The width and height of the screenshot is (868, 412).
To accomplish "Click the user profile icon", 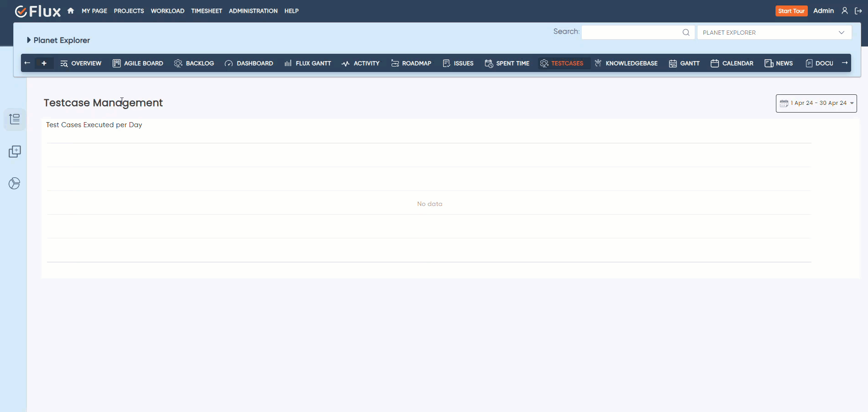I will [844, 11].
